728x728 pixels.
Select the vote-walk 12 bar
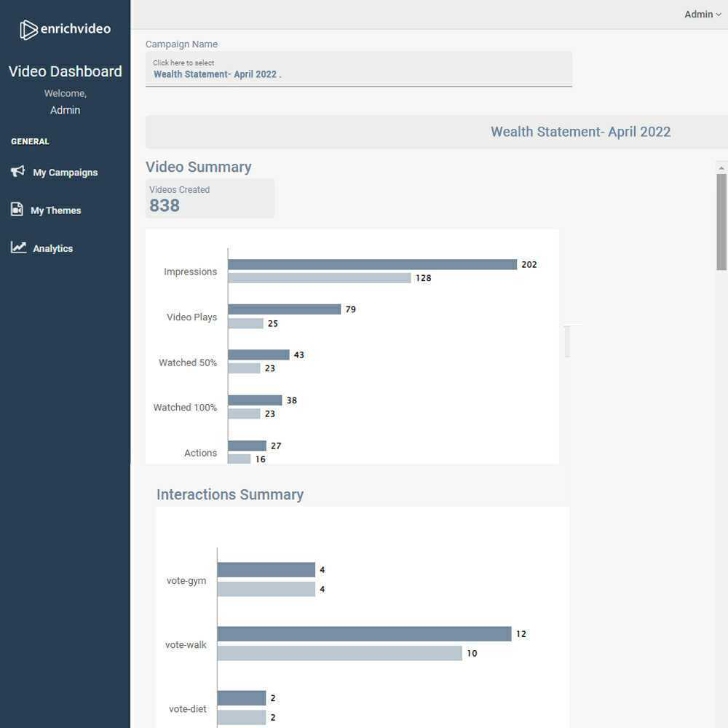tap(364, 633)
